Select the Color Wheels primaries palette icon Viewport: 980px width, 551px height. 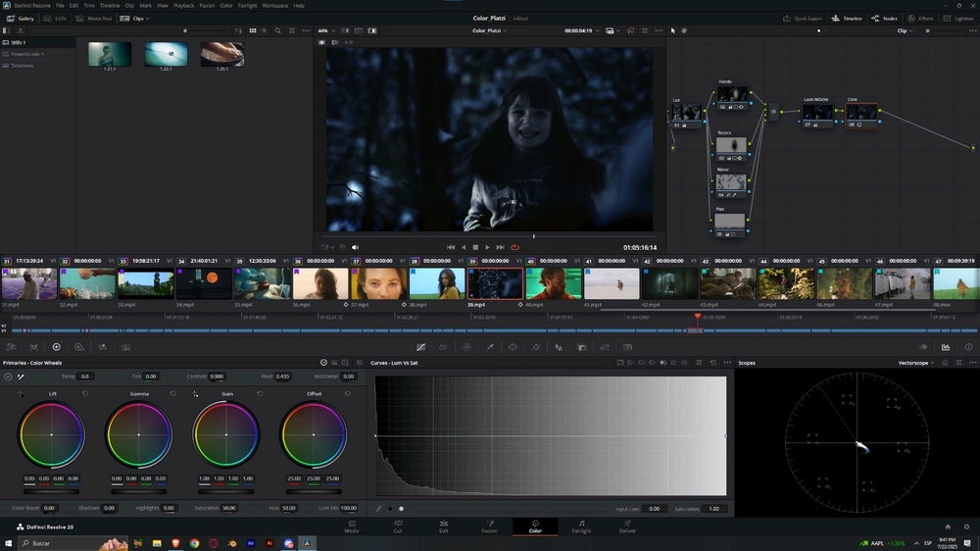click(x=56, y=347)
